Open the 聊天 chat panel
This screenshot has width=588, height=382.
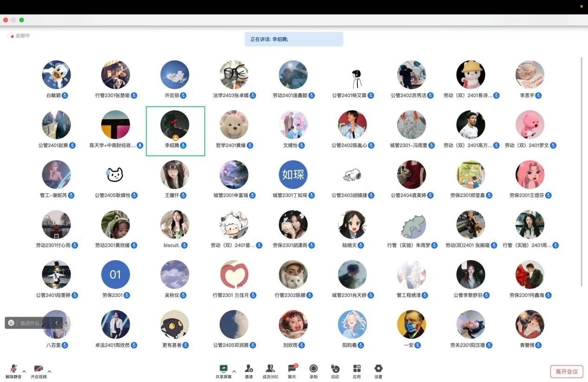click(x=291, y=369)
